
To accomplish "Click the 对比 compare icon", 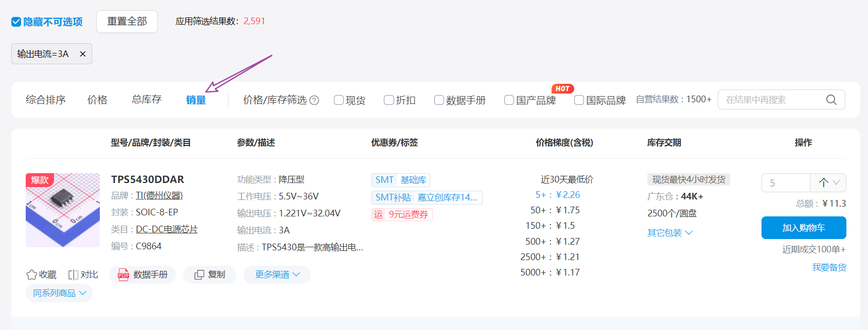I will click(74, 275).
